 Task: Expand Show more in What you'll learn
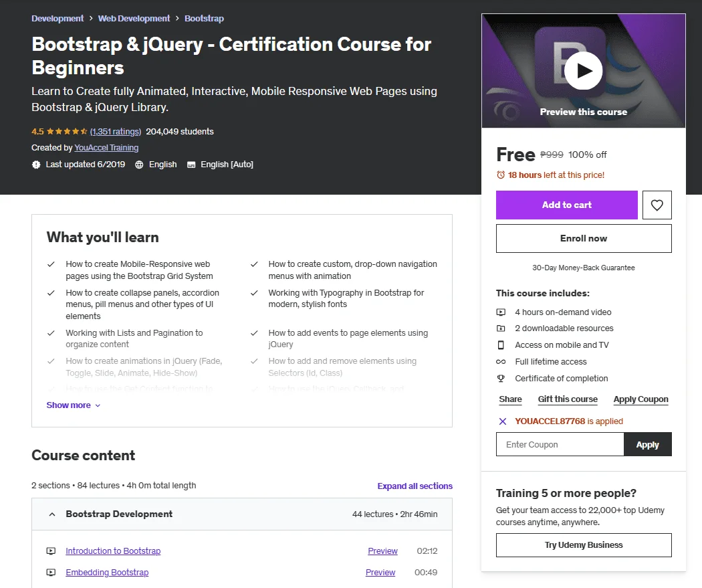(74, 405)
